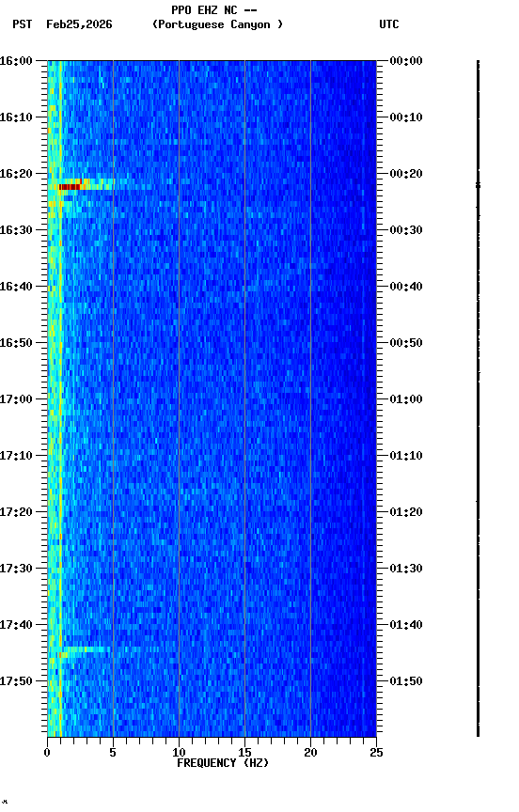519x812 pixels.
Task: Click the 17:20 PST time label
Action: [16, 513]
